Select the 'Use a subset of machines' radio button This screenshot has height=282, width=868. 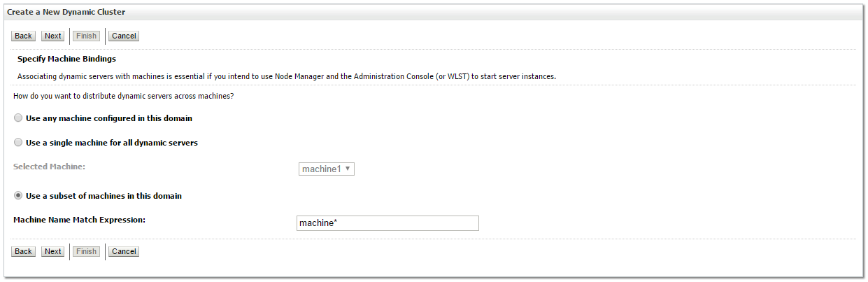tap(18, 196)
